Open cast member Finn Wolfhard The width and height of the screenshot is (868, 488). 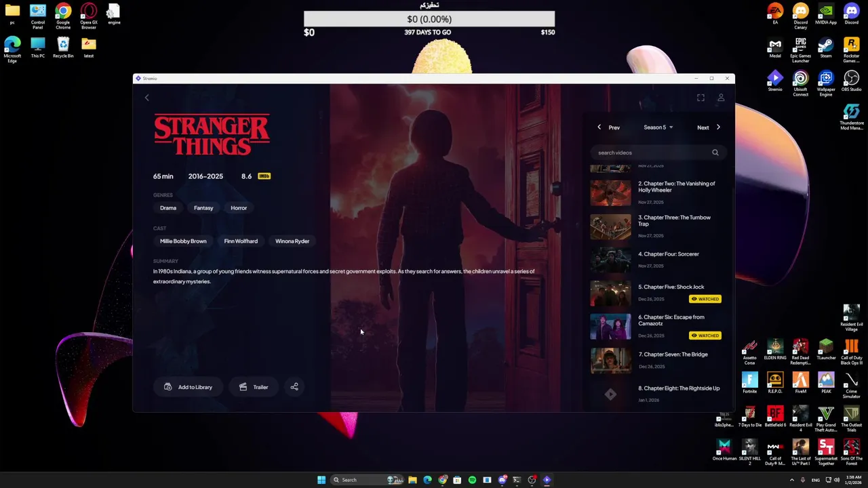coord(241,241)
